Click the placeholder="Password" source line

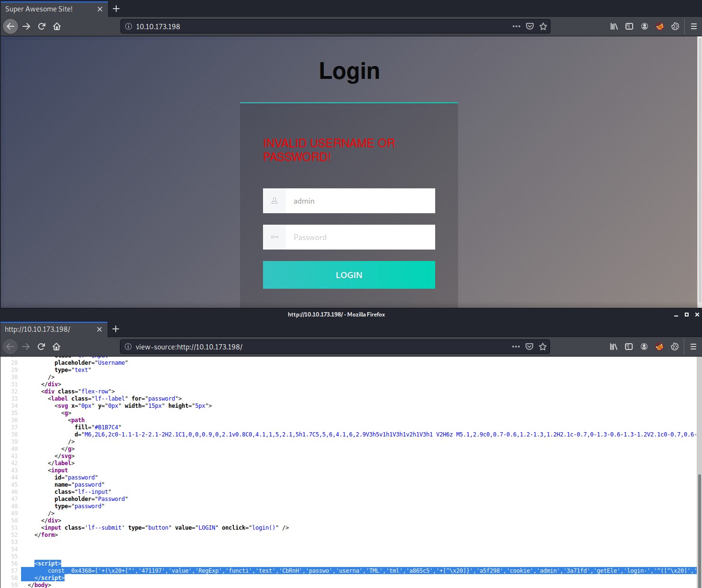pyautogui.click(x=91, y=499)
